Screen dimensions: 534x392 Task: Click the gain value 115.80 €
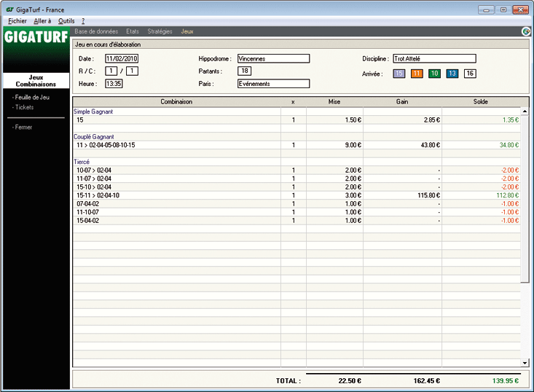coord(429,195)
